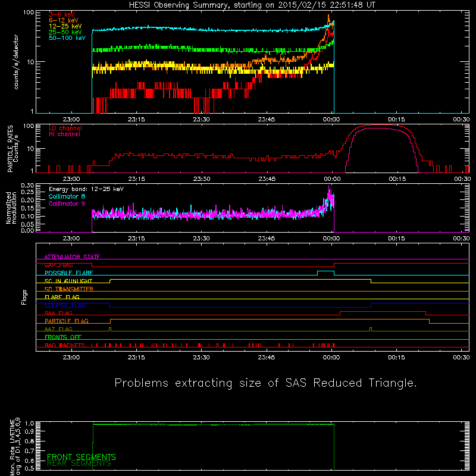Select the 12-25 keV legend label
Screen dimensions: 476x476
pyautogui.click(x=65, y=26)
